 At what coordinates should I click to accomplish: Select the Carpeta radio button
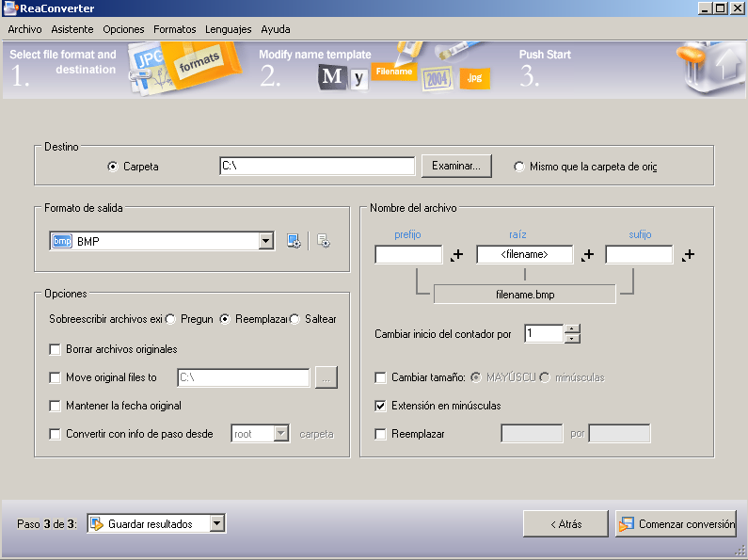113,167
